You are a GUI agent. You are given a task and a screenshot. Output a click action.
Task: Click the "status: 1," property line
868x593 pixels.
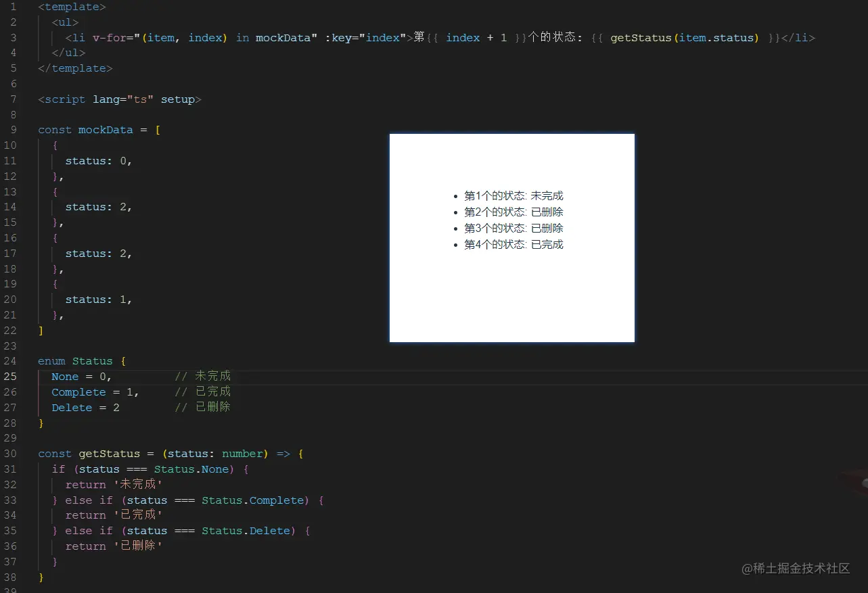click(x=99, y=300)
